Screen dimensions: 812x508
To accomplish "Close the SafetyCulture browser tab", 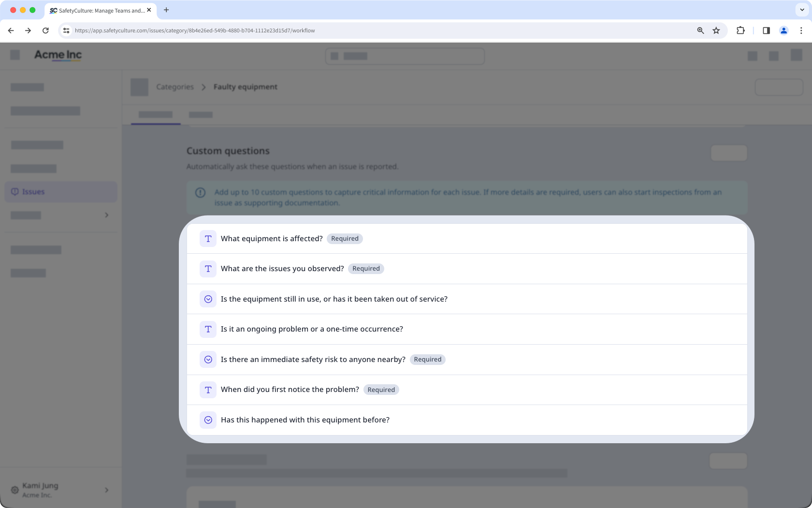I will click(149, 10).
